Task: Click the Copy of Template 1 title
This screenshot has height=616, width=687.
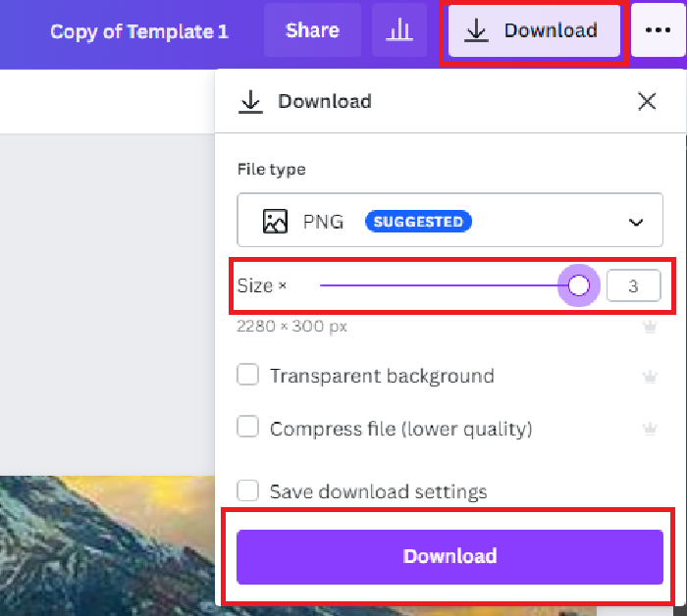Action: pos(139,31)
